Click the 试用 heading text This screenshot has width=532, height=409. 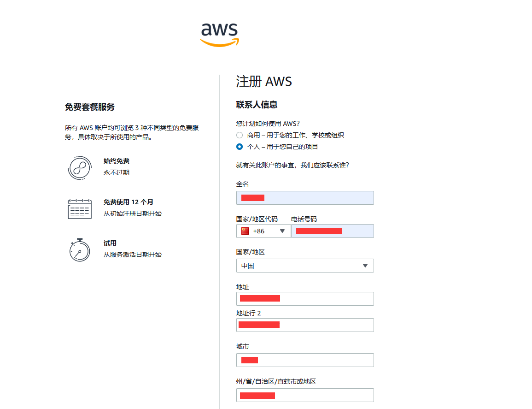coord(110,243)
